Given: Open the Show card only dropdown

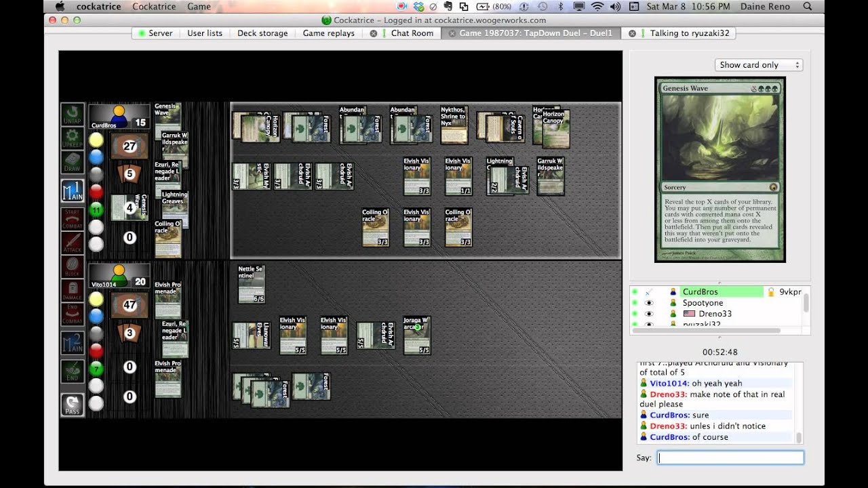Looking at the screenshot, I should 759,65.
